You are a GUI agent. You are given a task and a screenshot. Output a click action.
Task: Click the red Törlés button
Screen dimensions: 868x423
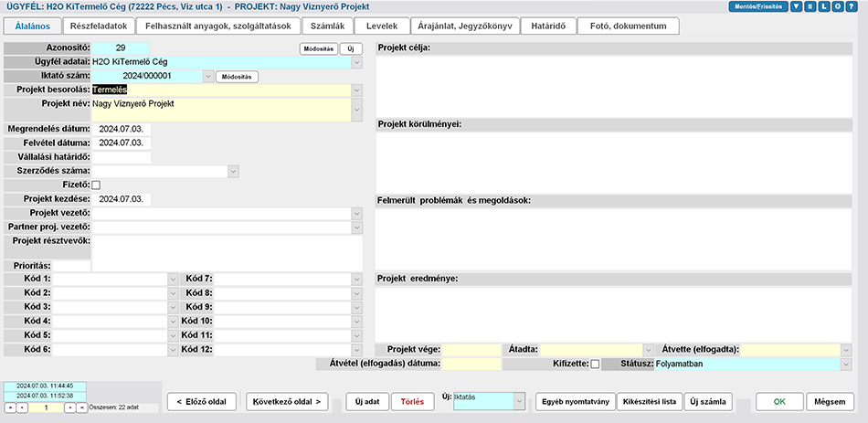point(412,402)
